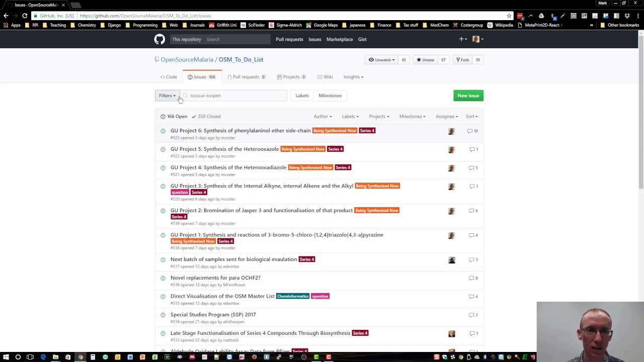Open the Windows Start menu

[6, 357]
